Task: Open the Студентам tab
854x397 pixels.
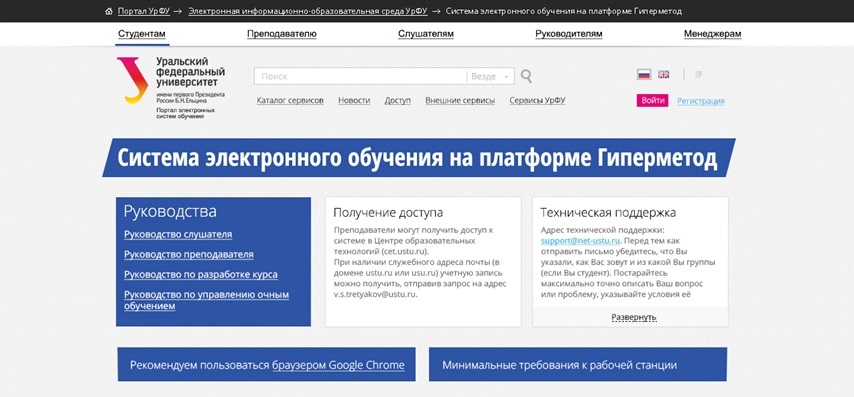Action: (142, 34)
